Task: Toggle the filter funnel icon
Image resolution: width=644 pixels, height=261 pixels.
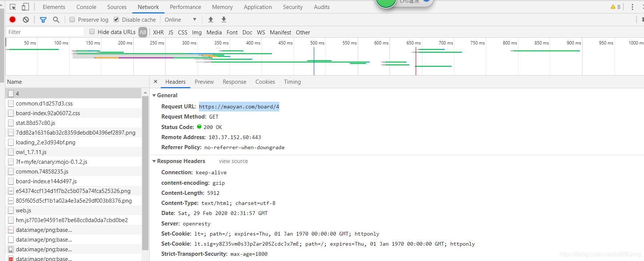Action: 43,19
